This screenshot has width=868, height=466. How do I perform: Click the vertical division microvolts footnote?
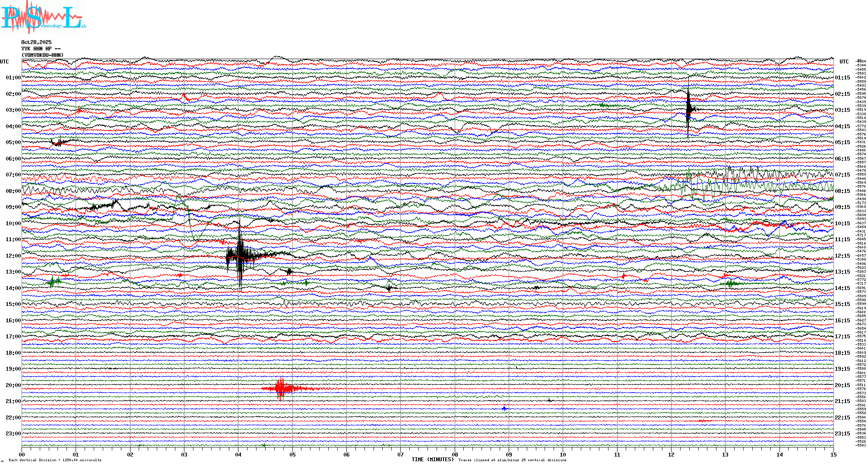click(x=55, y=460)
